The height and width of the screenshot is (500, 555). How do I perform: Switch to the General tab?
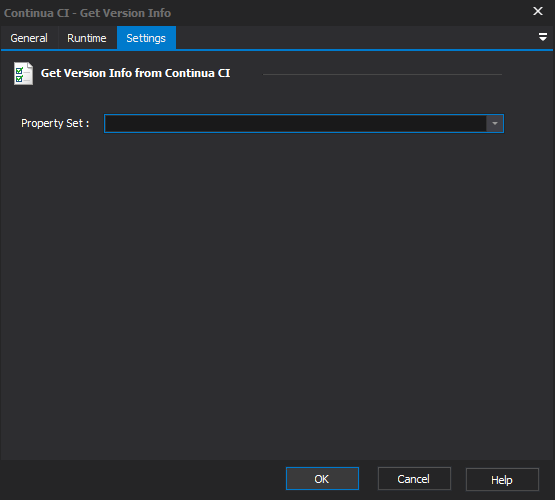pos(29,38)
